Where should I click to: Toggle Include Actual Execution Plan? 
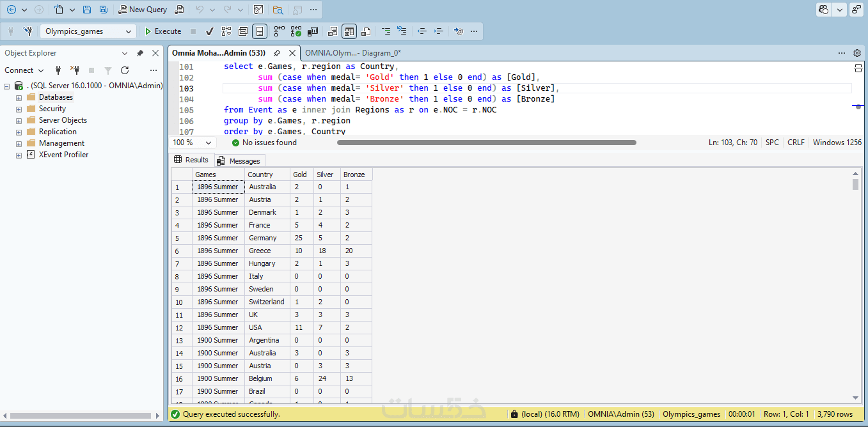pos(280,31)
